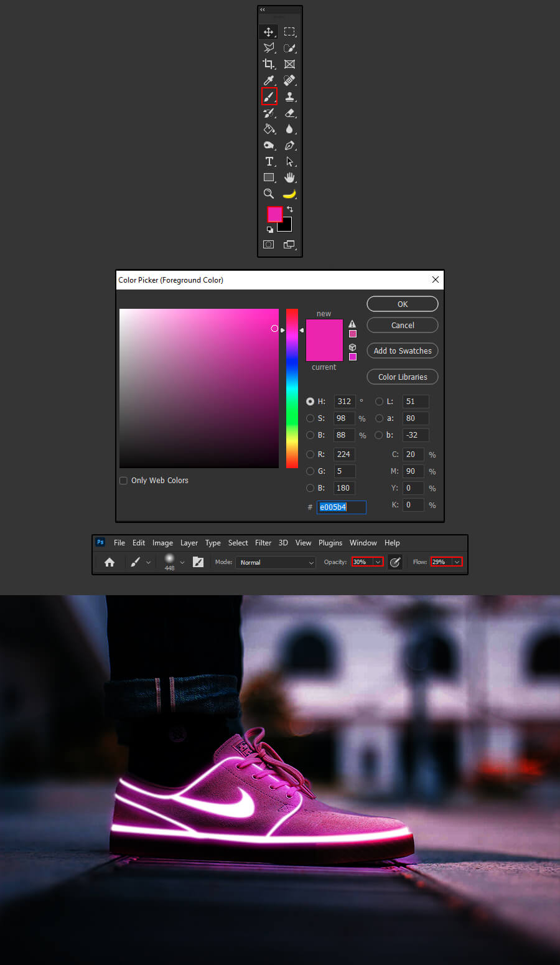
Task: Select the Lab a radio button
Action: click(379, 418)
